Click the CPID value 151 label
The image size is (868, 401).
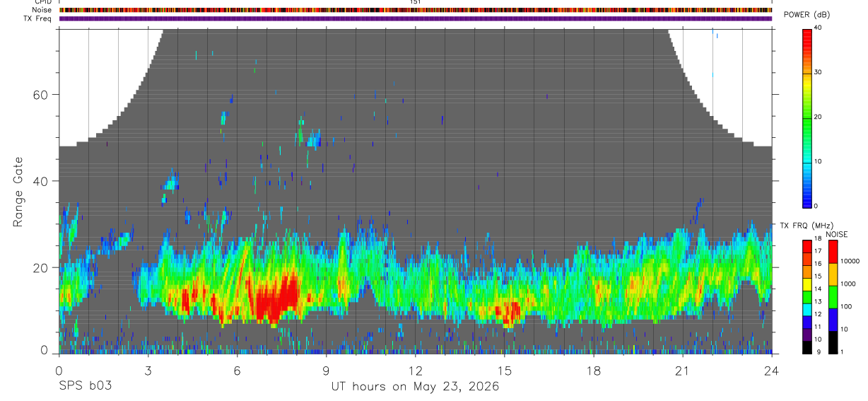click(416, 2)
